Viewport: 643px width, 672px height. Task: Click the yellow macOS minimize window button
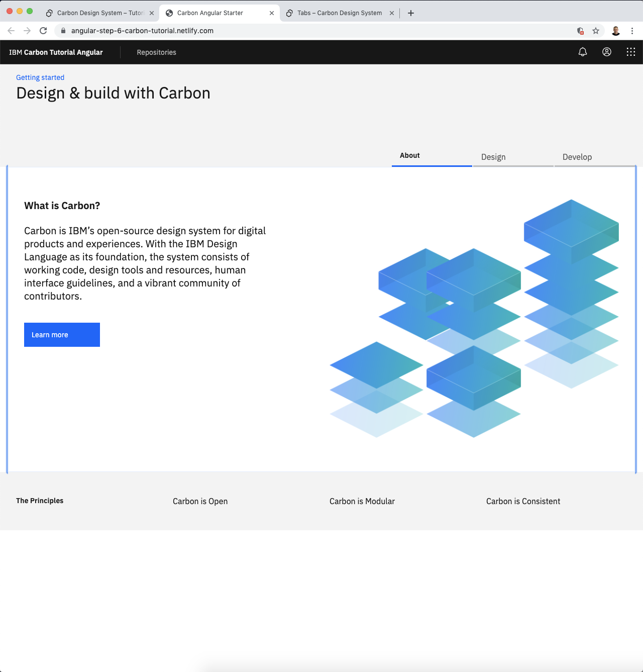pos(20,11)
